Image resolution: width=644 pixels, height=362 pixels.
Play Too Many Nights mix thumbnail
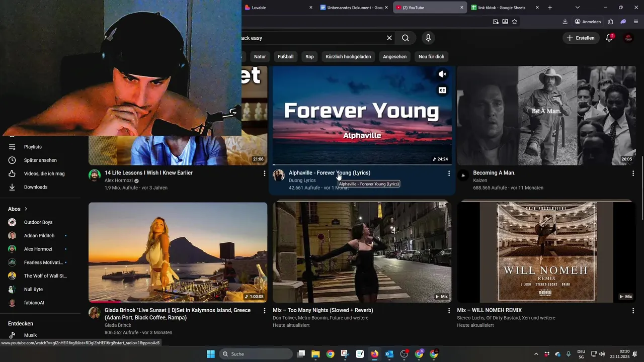click(362, 252)
